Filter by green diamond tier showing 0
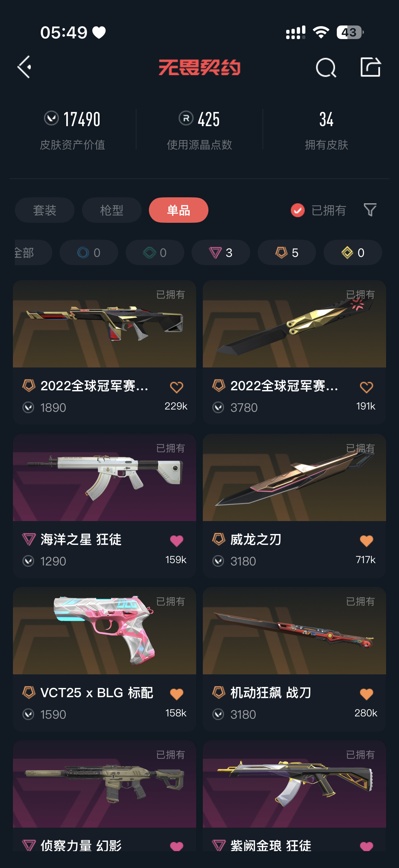This screenshot has width=399, height=868. tap(155, 252)
